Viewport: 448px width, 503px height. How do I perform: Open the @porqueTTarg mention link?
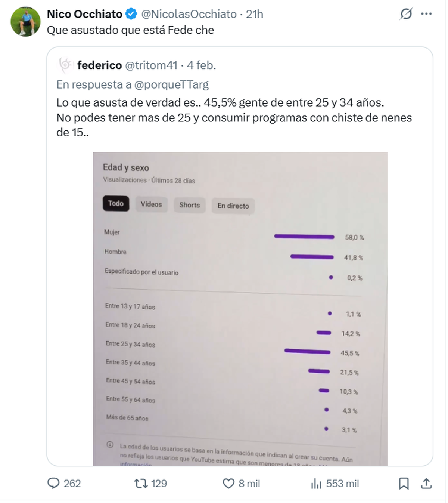coord(171,84)
